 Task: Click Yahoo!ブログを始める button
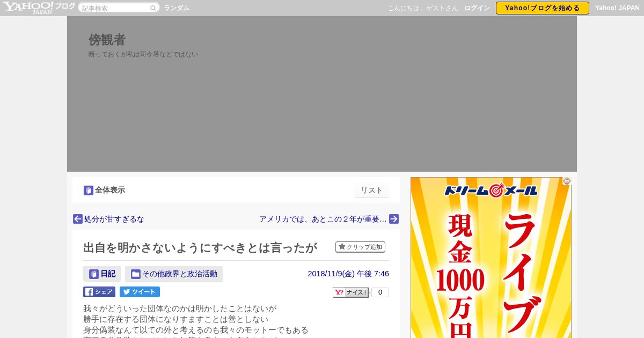tap(543, 8)
